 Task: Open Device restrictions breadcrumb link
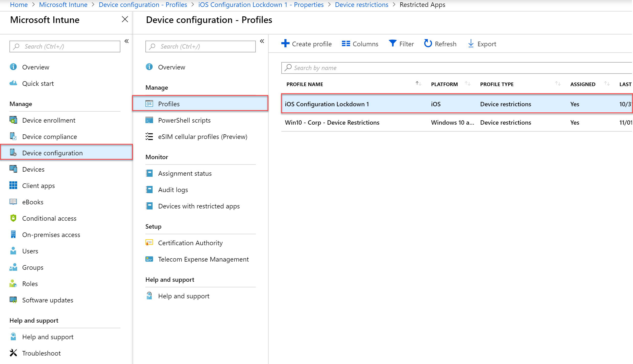click(x=362, y=5)
